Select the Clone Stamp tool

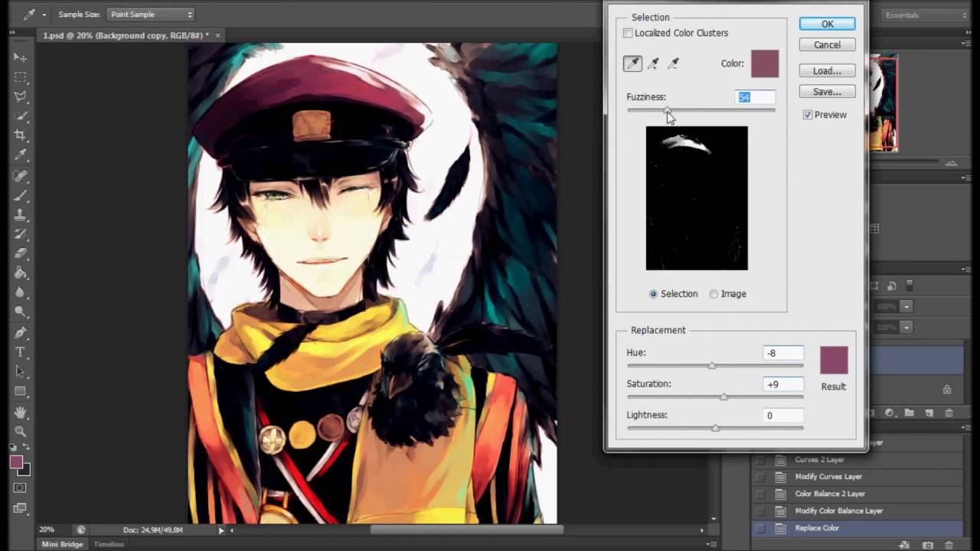[21, 216]
